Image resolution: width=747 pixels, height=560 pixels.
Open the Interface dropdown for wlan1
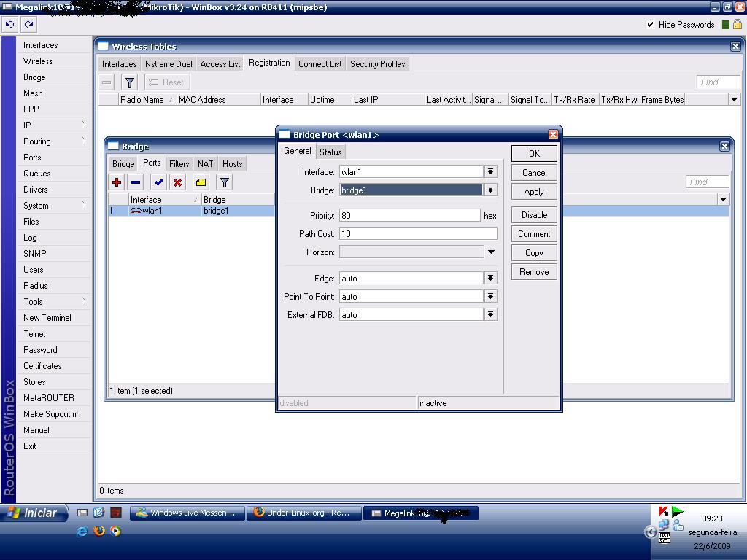pos(491,172)
